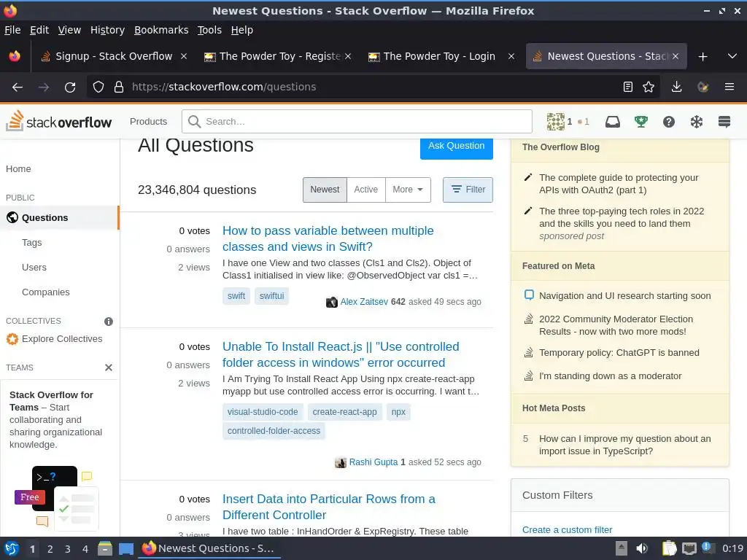Viewport: 747px width, 560px height.
Task: Reload the current page
Action: 70,87
